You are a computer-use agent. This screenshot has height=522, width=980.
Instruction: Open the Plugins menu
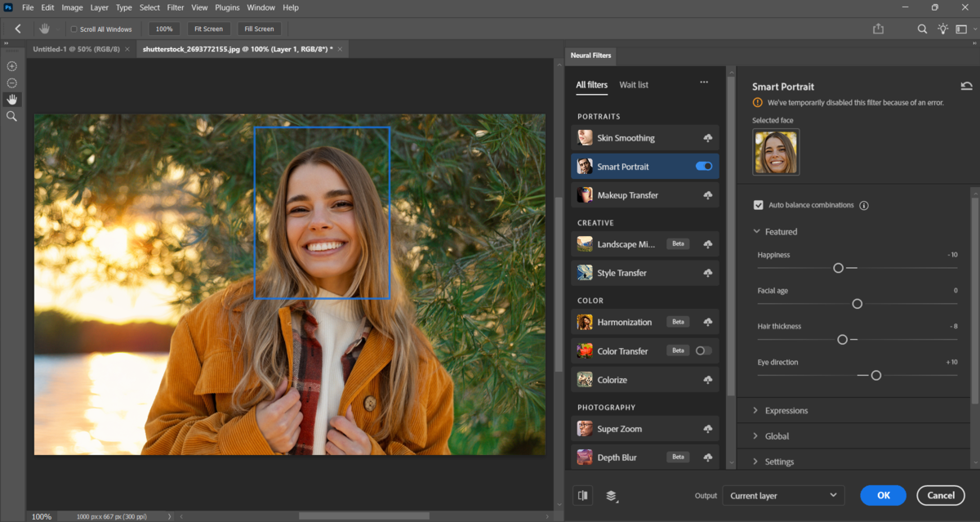coord(228,7)
